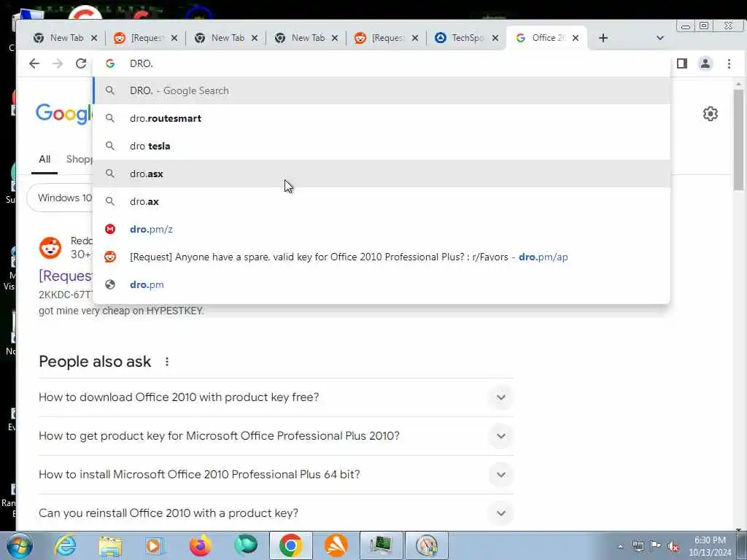The width and height of the screenshot is (747, 560).
Task: Click the Reddit result site icon
Action: (x=50, y=248)
